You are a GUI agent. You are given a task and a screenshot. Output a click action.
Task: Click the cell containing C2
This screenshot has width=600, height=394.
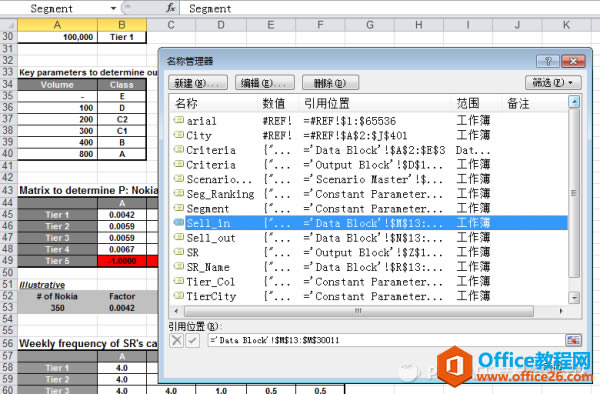122,119
